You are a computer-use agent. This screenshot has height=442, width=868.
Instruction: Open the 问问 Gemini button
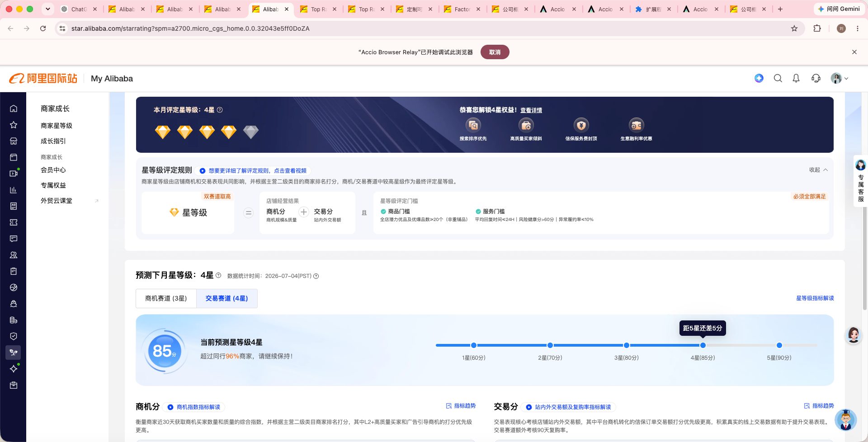point(839,9)
